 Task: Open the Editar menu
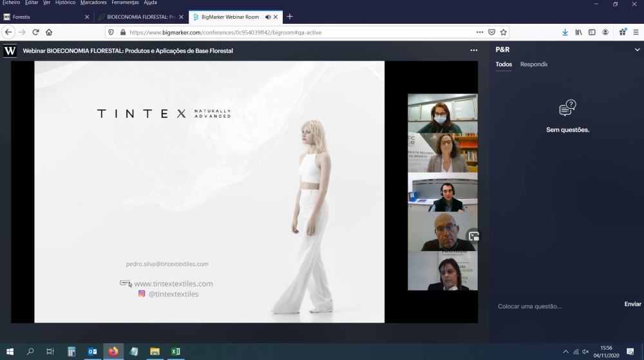click(32, 3)
